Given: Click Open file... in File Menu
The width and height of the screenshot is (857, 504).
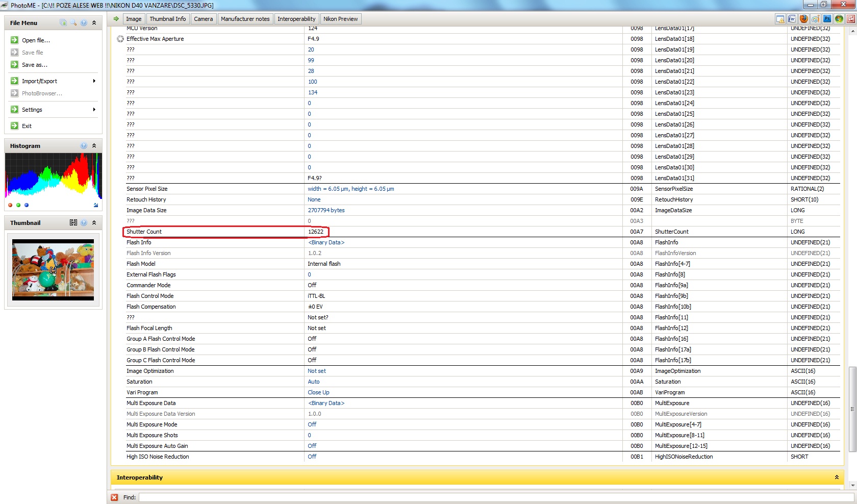Looking at the screenshot, I should coord(36,40).
